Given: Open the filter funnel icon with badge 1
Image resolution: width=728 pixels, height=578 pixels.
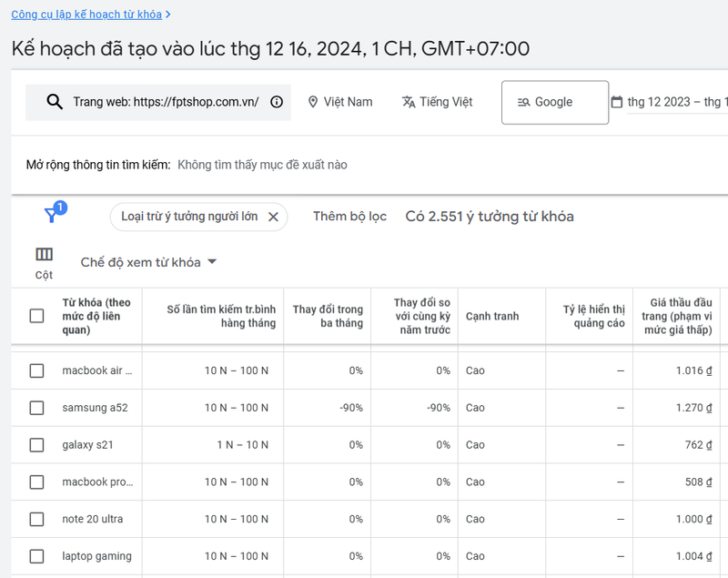Looking at the screenshot, I should coord(52,215).
